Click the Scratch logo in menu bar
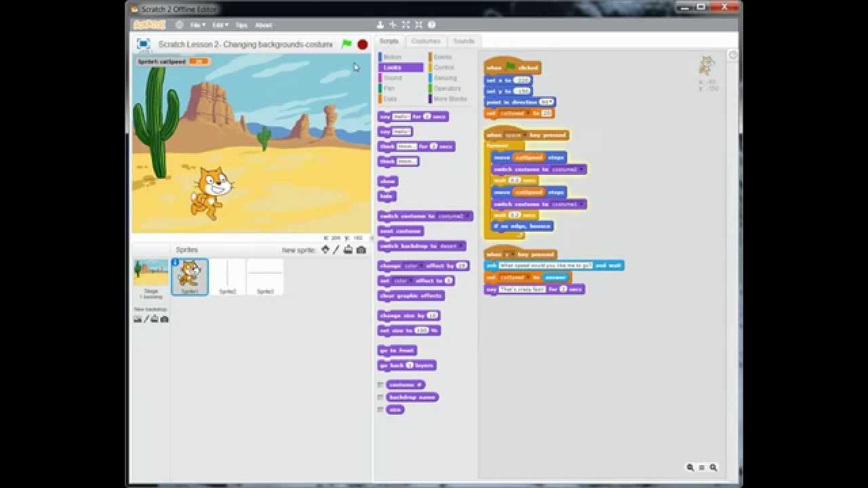 click(x=149, y=25)
